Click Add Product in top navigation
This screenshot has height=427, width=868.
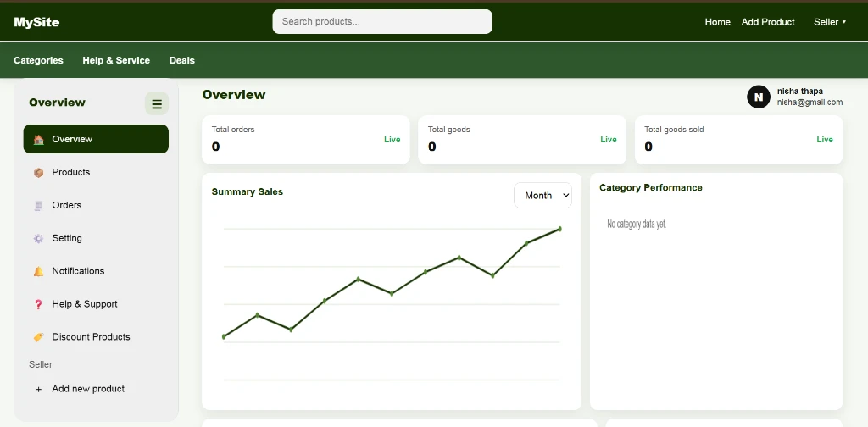768,22
